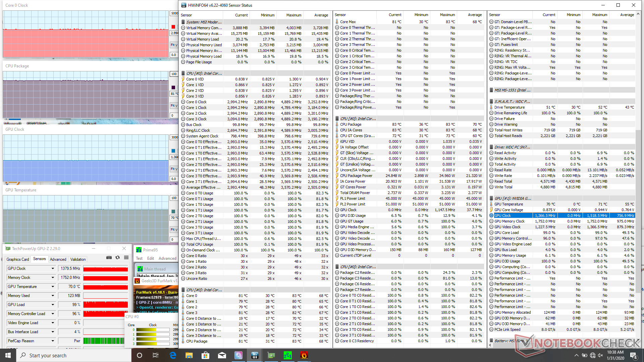Image resolution: width=644 pixels, height=362 pixels.
Task: Switch to HWiNFO via its taskbar icon
Action: point(255,355)
